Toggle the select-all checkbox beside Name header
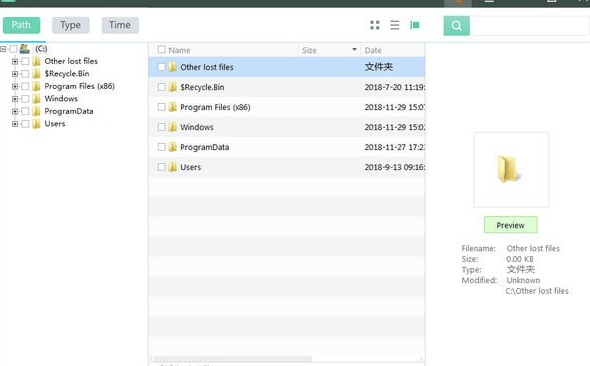 point(162,50)
